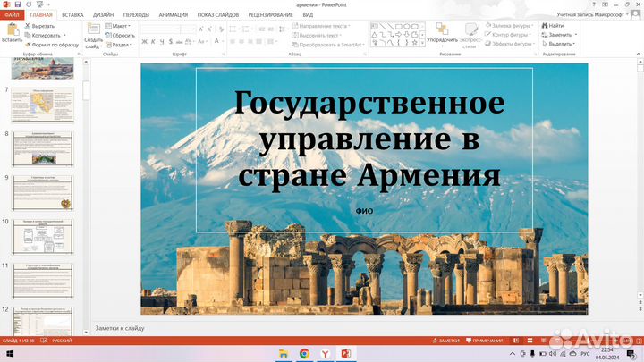Switch to normal view in status bar
Screen dimensions: 644x362
coord(516,341)
